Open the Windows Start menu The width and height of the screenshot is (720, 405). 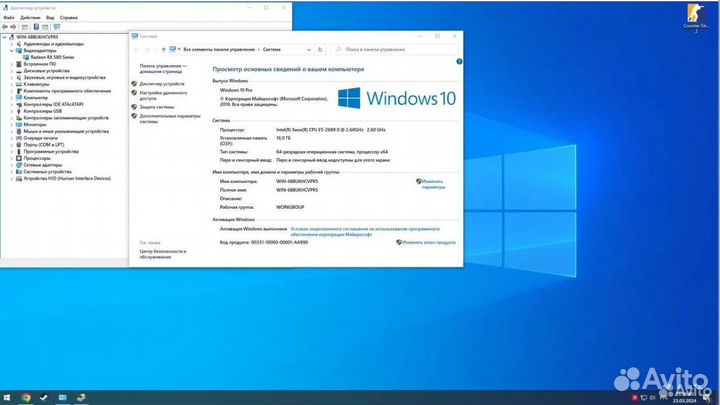pyautogui.click(x=7, y=398)
